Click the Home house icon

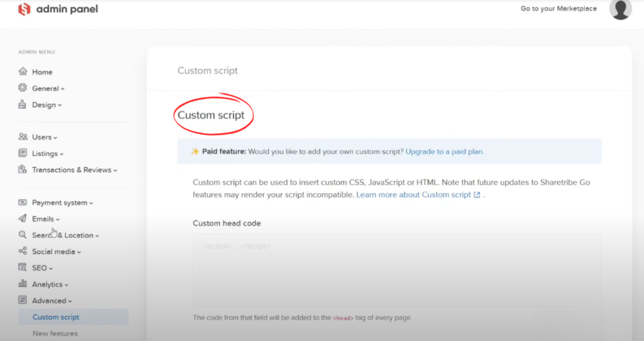(23, 72)
